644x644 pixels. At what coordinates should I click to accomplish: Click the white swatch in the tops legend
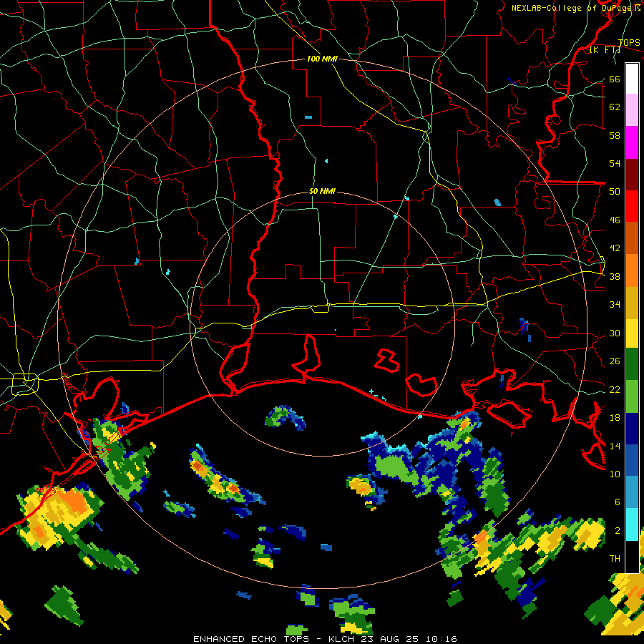632,79
